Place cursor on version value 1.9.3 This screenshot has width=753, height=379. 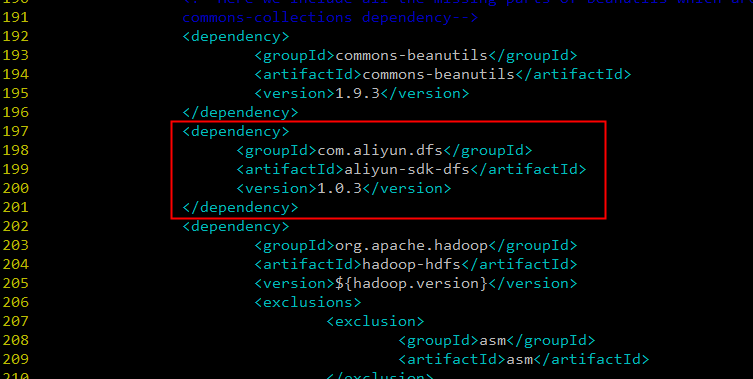click(x=357, y=93)
